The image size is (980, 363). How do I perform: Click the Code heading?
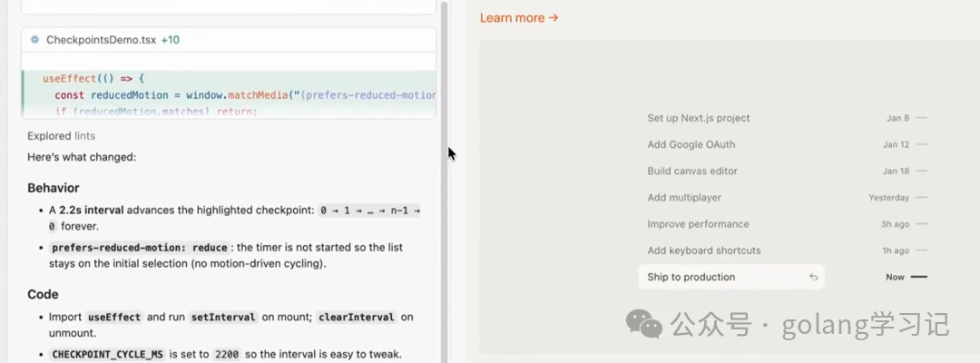coord(43,294)
